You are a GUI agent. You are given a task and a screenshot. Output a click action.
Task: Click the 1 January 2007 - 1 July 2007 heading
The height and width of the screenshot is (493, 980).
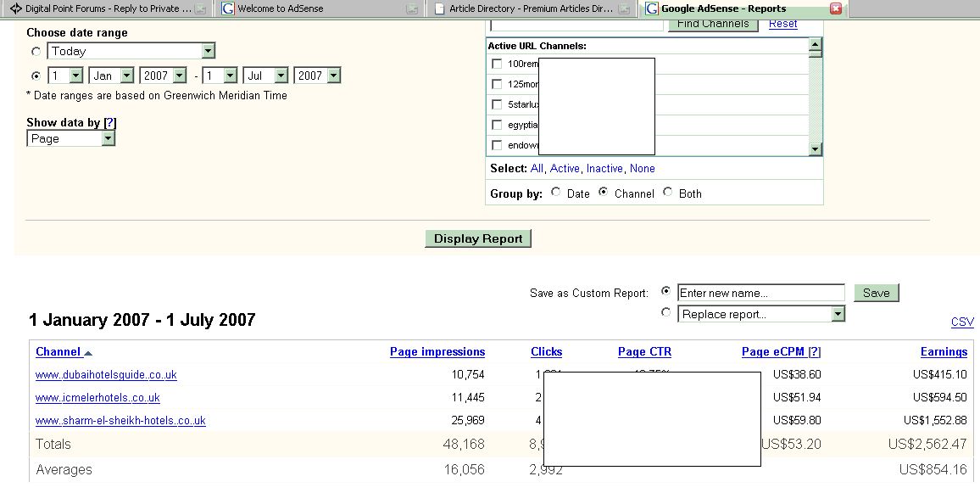(x=142, y=320)
